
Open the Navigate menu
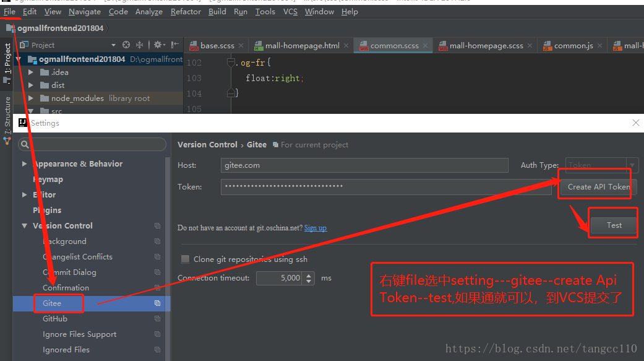tap(85, 12)
